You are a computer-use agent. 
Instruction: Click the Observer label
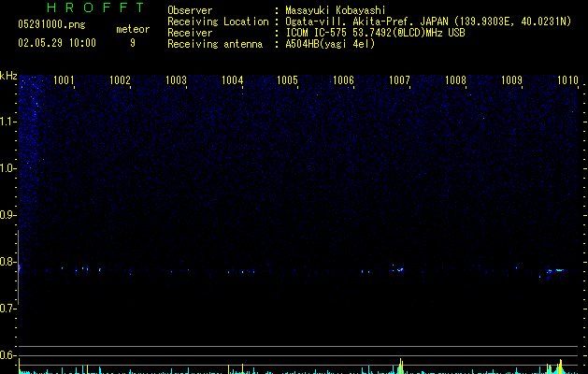click(x=190, y=10)
